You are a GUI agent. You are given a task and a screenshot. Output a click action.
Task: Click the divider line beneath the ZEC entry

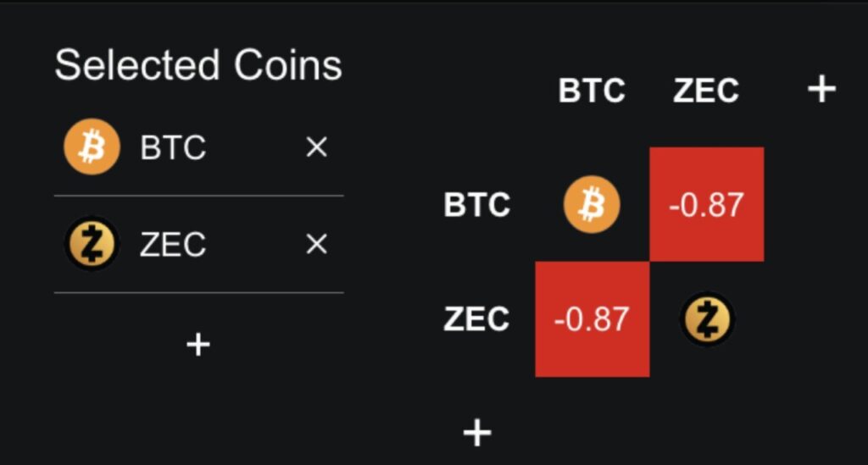point(198,293)
